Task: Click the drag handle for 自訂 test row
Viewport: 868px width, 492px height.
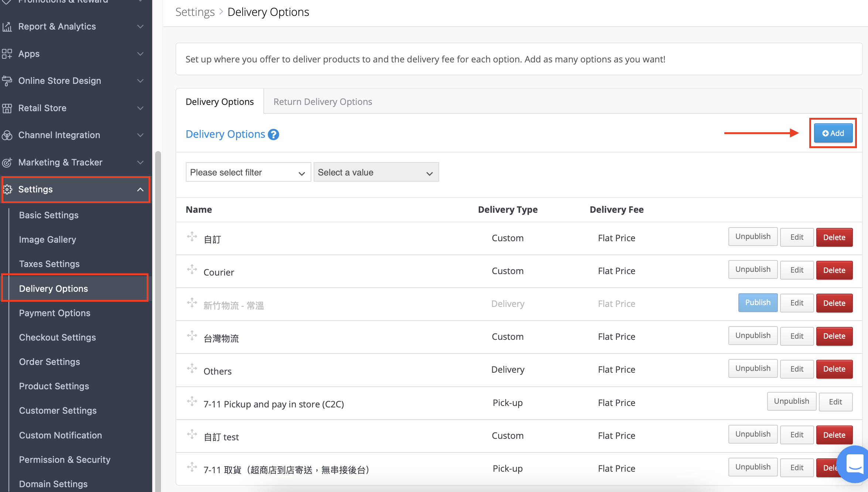Action: tap(192, 434)
